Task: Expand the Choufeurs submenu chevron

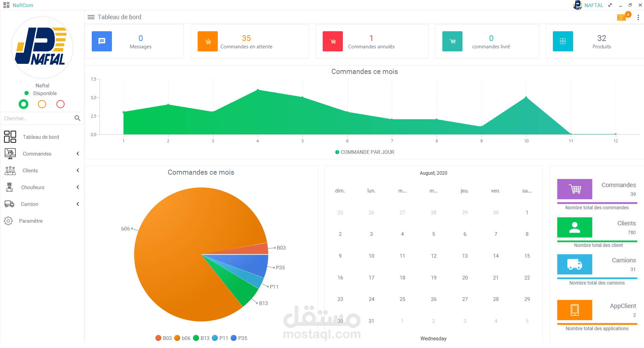Action: (x=78, y=187)
